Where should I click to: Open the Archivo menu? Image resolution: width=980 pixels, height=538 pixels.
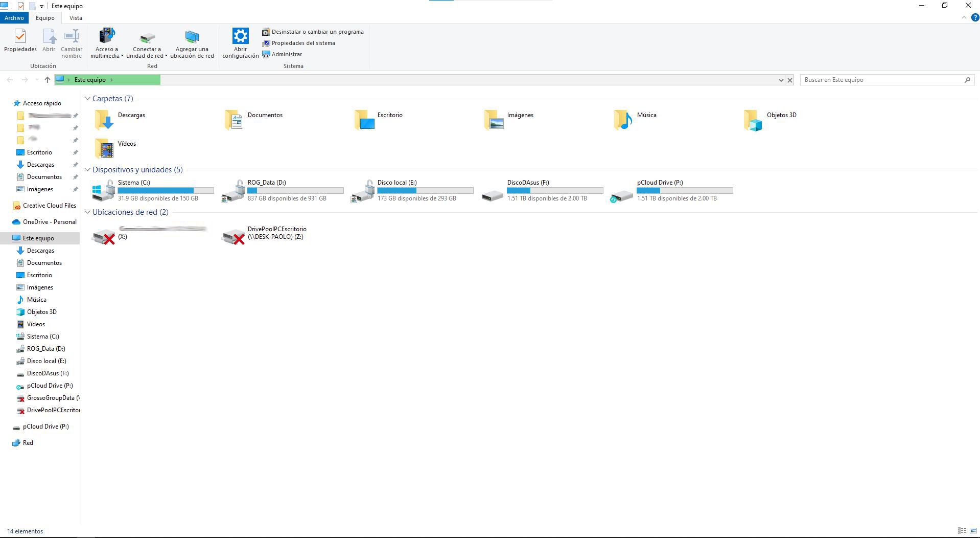pyautogui.click(x=14, y=18)
